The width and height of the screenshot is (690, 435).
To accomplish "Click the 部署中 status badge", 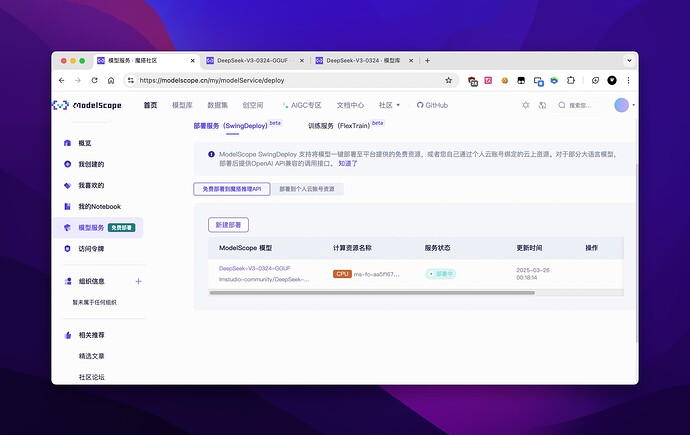I will pyautogui.click(x=440, y=274).
